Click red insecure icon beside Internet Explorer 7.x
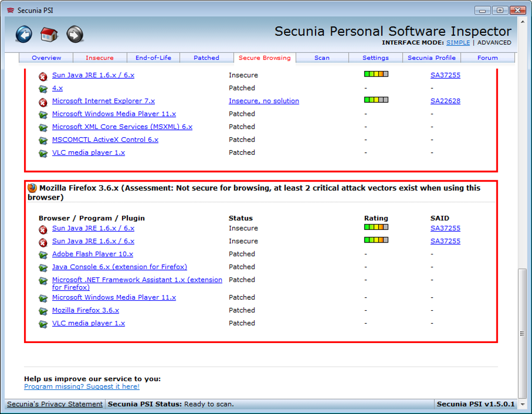The width and height of the screenshot is (532, 414). pyautogui.click(x=43, y=102)
